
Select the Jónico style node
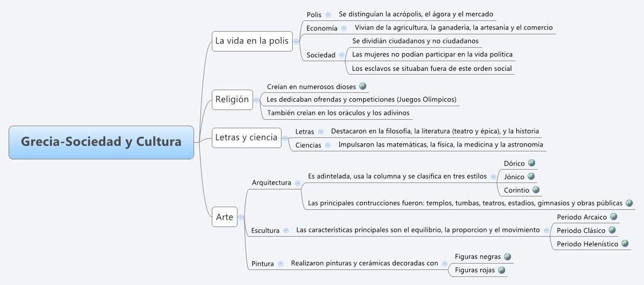[514, 177]
